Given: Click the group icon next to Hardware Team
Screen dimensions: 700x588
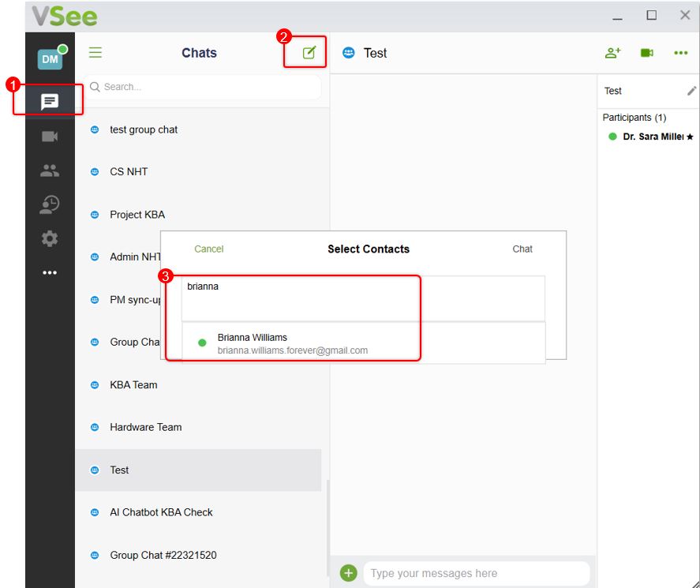Looking at the screenshot, I should point(95,427).
